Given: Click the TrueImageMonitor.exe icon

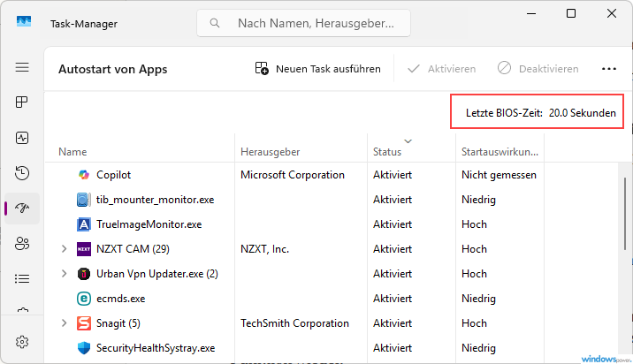Looking at the screenshot, I should click(x=84, y=224).
